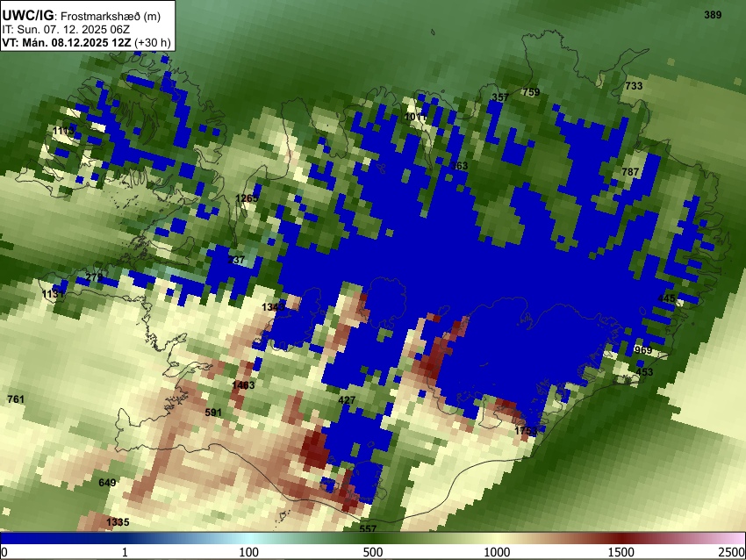Click the map value 1463

[243, 385]
